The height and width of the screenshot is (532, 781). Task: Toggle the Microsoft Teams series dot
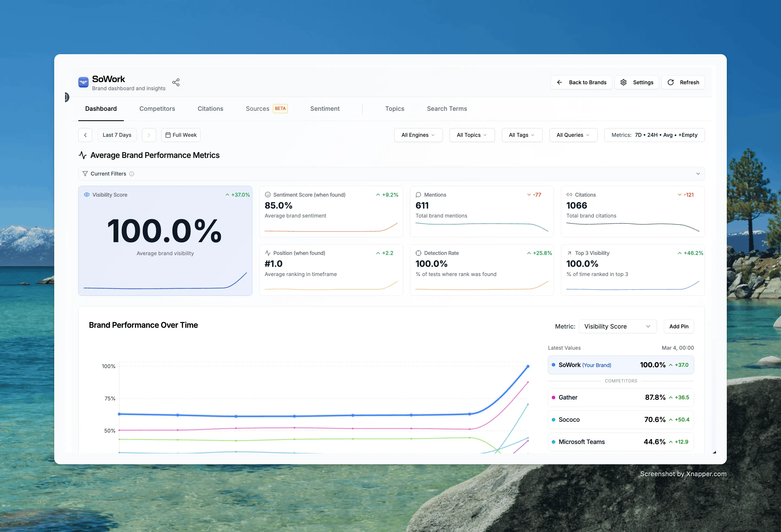pyautogui.click(x=554, y=442)
